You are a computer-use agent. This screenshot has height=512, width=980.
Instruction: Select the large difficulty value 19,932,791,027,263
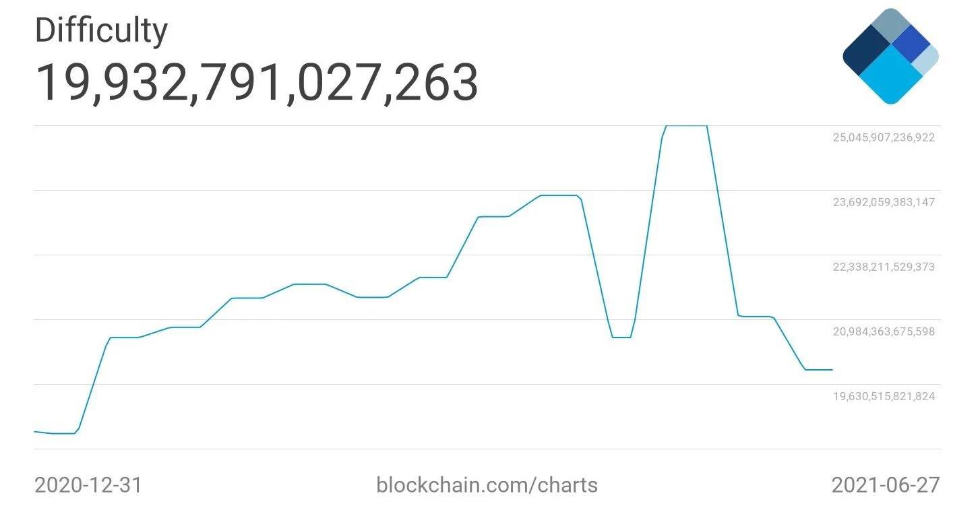(256, 83)
